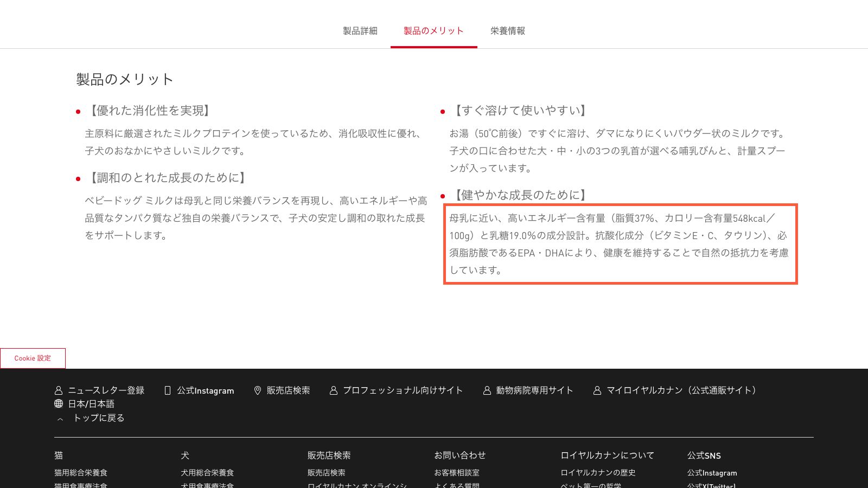
Task: Open 公式Instagram link under 公式SNS
Action: point(712,473)
